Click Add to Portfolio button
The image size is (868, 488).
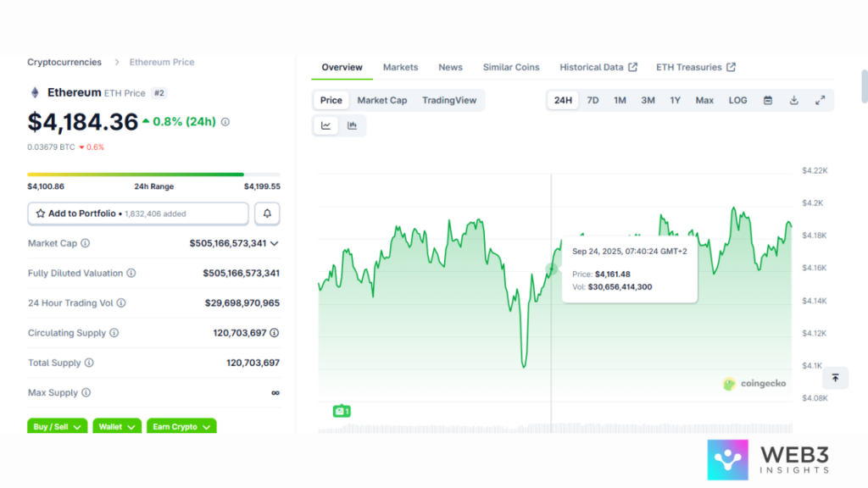(x=138, y=213)
